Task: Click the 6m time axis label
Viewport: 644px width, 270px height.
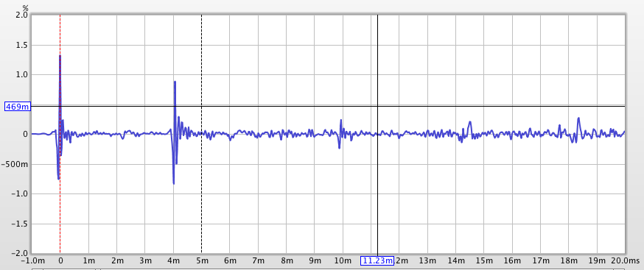Action: point(230,261)
